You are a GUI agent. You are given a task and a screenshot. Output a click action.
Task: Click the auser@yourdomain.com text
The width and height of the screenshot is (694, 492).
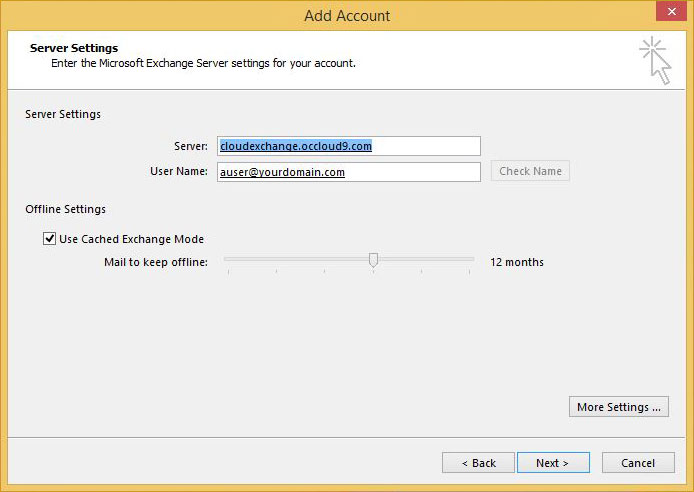point(282,172)
